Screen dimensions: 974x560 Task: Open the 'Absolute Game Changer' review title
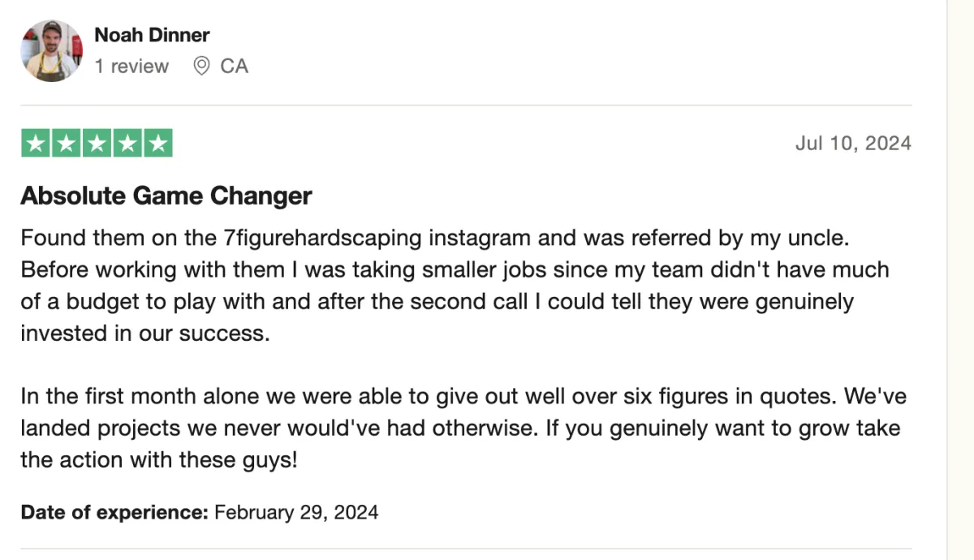pyautogui.click(x=166, y=196)
